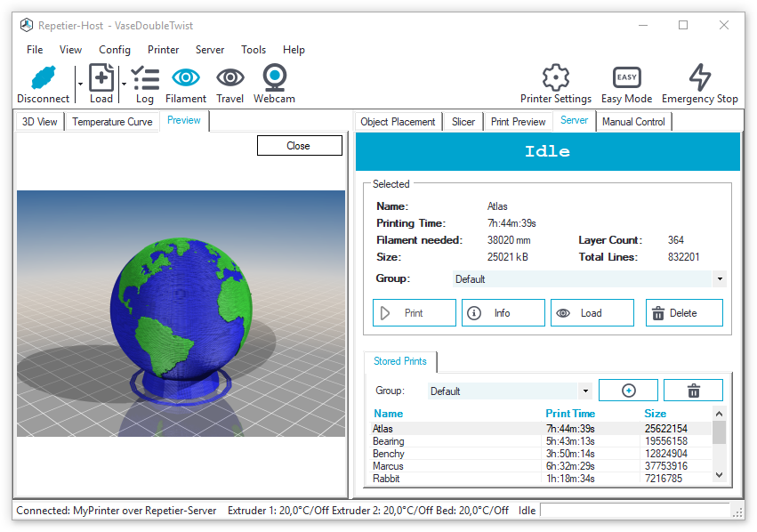Switch to the 3D View tab

(x=40, y=122)
